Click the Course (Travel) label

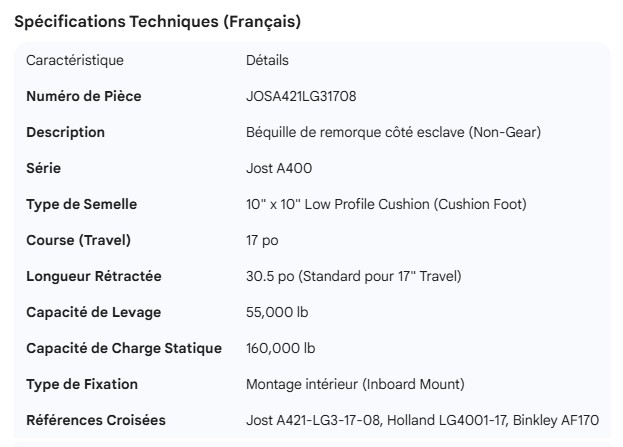pyautogui.click(x=78, y=240)
